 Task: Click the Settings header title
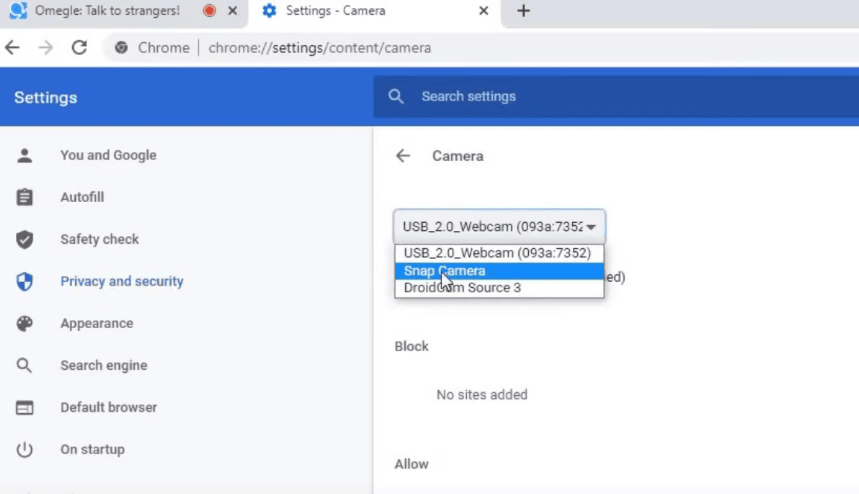[45, 97]
